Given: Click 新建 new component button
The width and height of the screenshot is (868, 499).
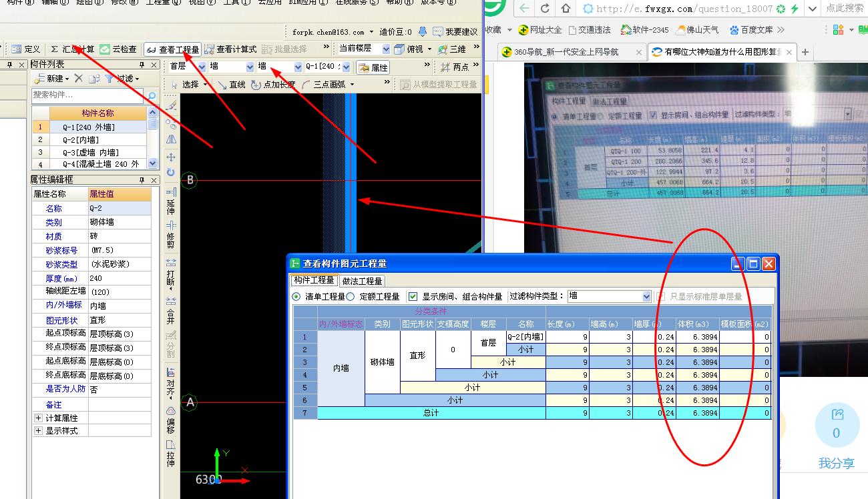Looking at the screenshot, I should point(51,79).
